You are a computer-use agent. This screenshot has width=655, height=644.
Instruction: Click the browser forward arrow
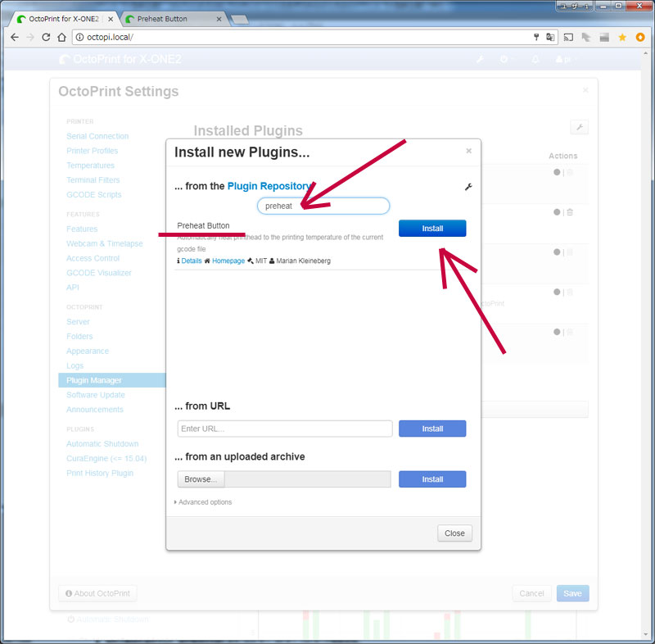click(30, 37)
